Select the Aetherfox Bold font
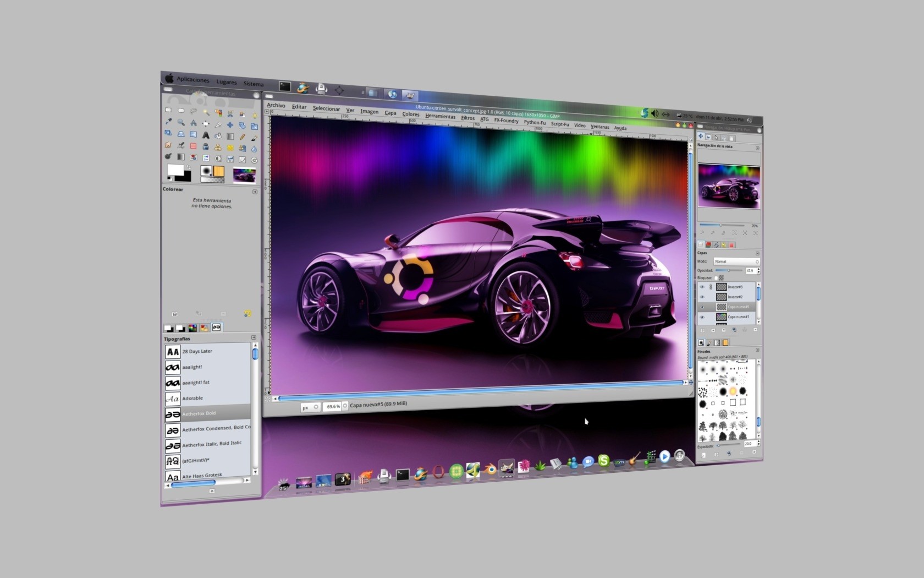924x578 pixels. (208, 413)
